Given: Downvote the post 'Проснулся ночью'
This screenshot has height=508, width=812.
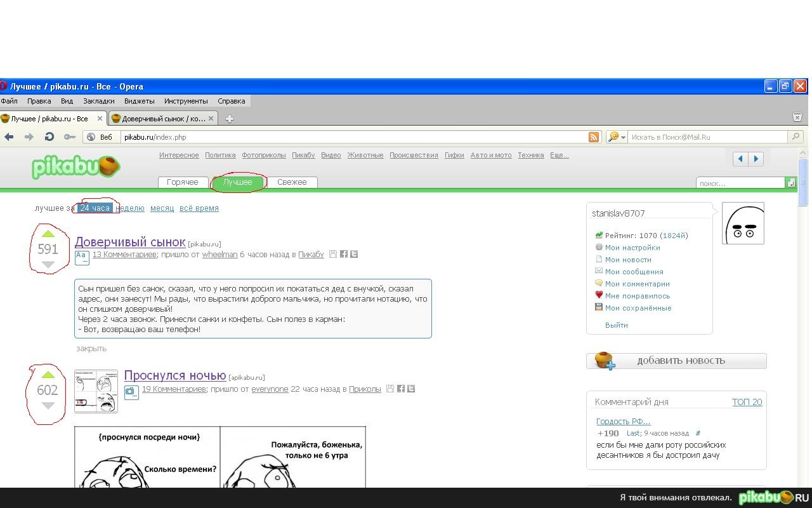Looking at the screenshot, I should point(48,405).
